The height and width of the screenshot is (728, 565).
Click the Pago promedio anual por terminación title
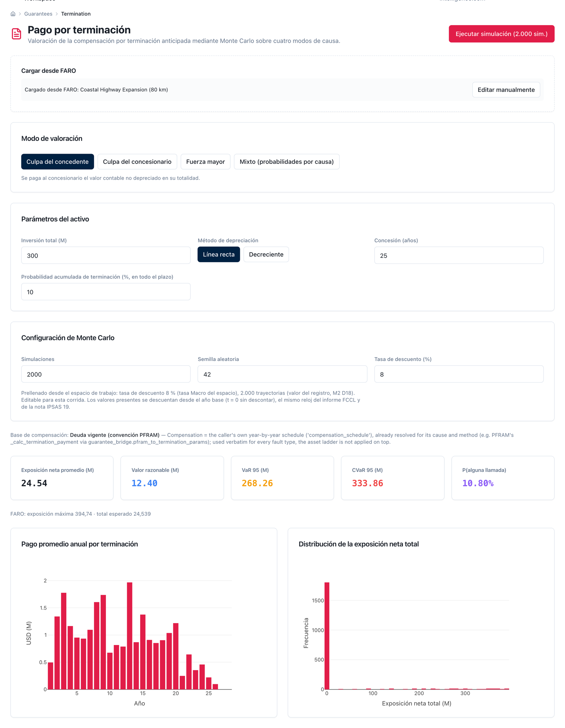click(x=79, y=544)
